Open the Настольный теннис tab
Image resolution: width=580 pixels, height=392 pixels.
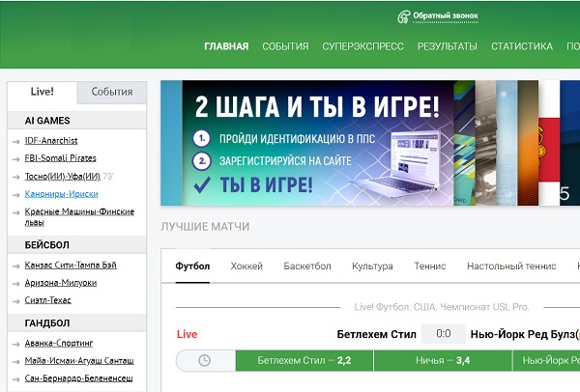(x=511, y=266)
